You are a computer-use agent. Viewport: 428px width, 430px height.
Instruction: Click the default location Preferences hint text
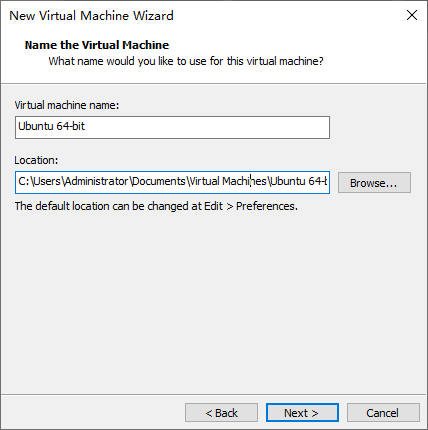coord(156,206)
